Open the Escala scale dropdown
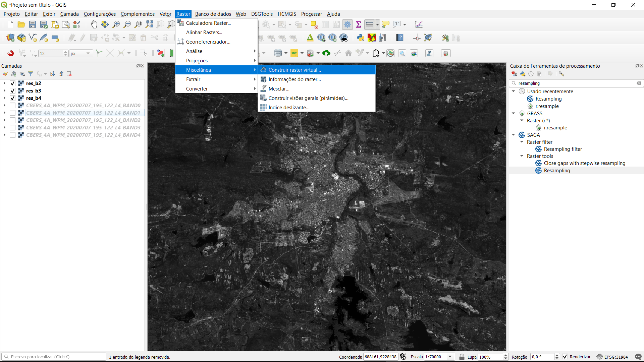This screenshot has width=644, height=362. tap(450, 357)
